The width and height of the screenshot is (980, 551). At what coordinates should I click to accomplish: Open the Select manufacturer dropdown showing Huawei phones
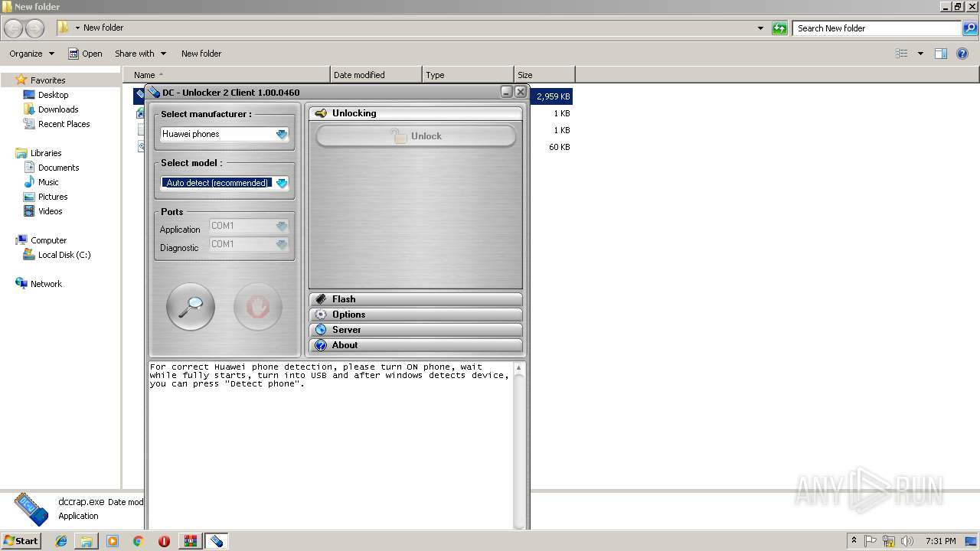coord(224,134)
